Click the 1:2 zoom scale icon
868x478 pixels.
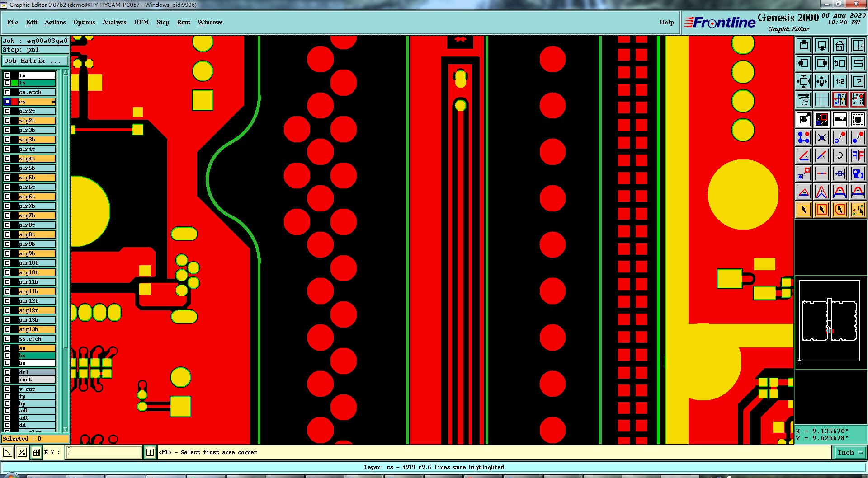point(840,81)
